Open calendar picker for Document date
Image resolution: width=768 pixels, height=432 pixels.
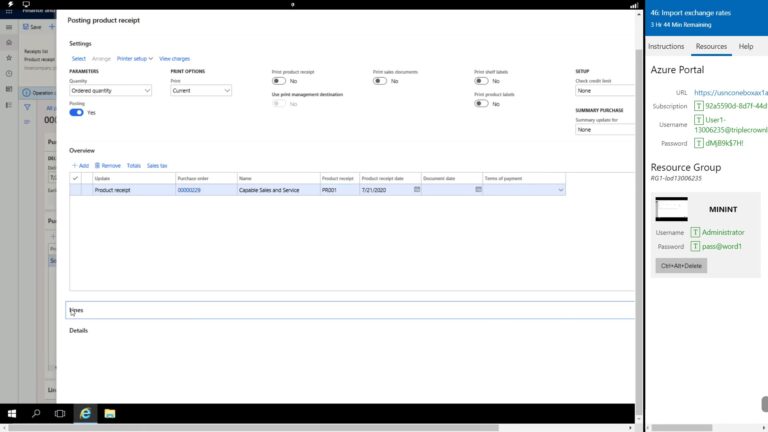479,190
